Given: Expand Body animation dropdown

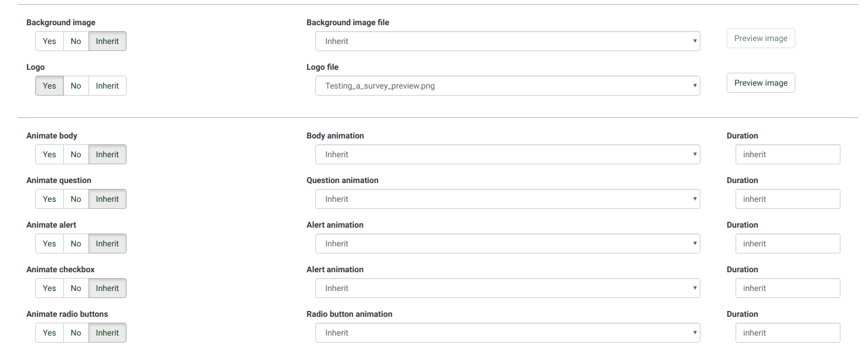Looking at the screenshot, I should pos(508,154).
